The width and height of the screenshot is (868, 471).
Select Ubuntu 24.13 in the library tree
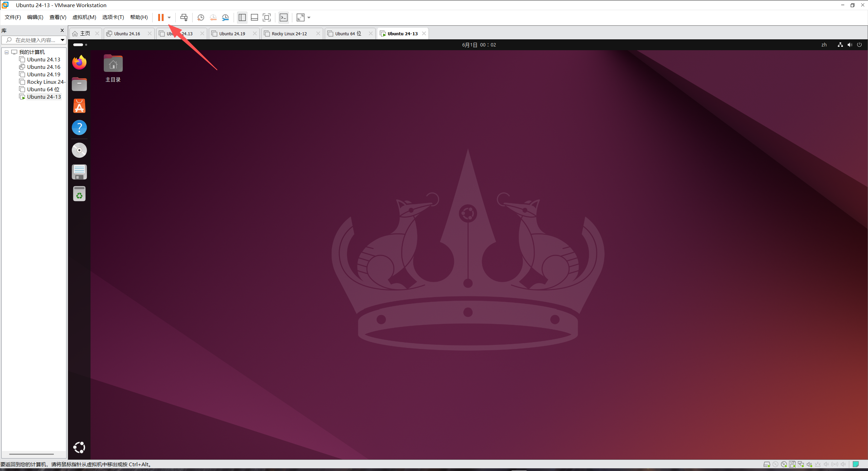(x=44, y=60)
